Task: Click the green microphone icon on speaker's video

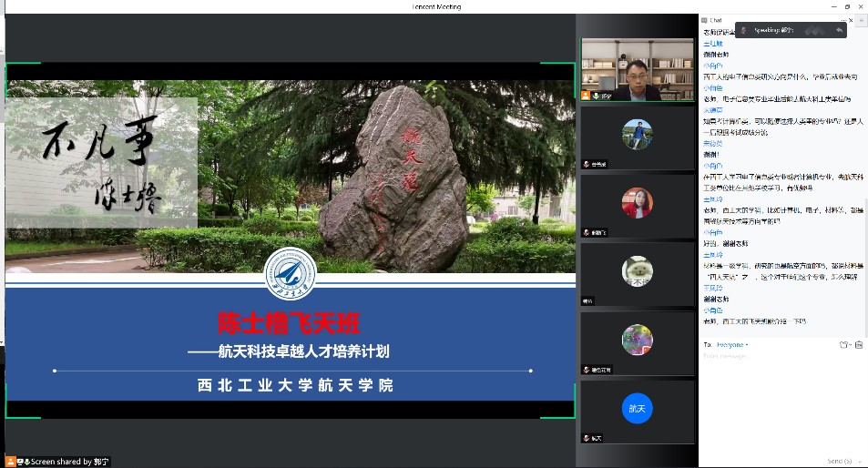Action: [x=595, y=95]
